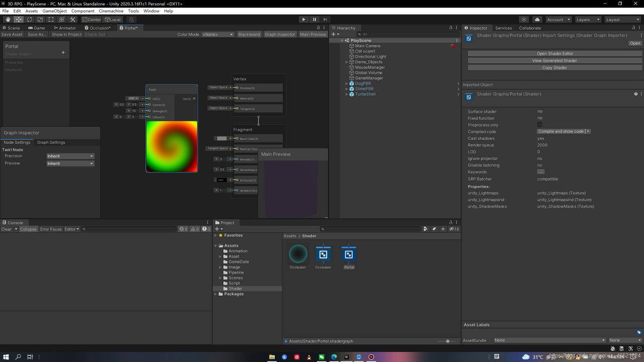Switch to the Occlusion graph tab
Screen dimensions: 644x362
coord(98,28)
